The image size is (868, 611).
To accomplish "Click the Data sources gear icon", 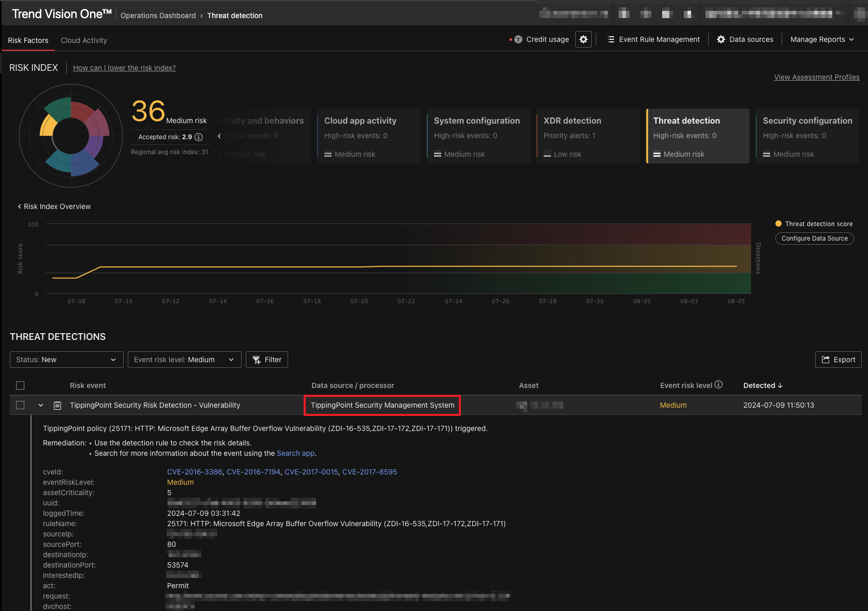I will pos(721,39).
